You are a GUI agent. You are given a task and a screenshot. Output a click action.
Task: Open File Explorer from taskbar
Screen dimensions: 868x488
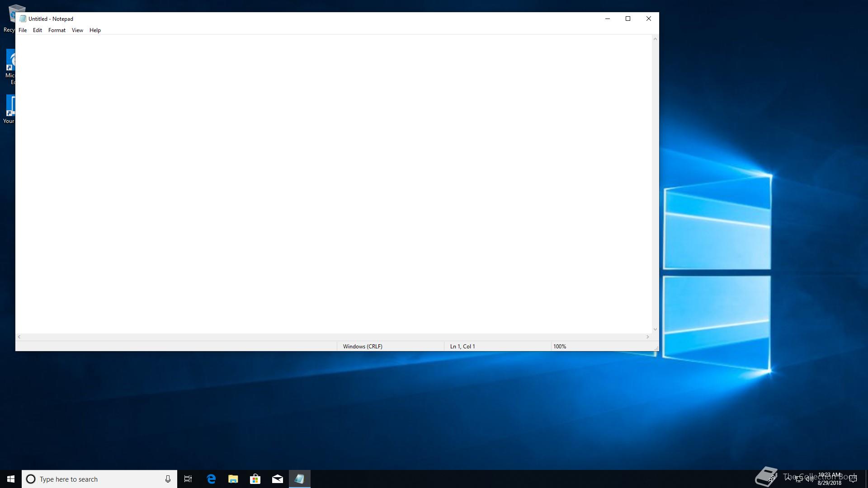233,479
